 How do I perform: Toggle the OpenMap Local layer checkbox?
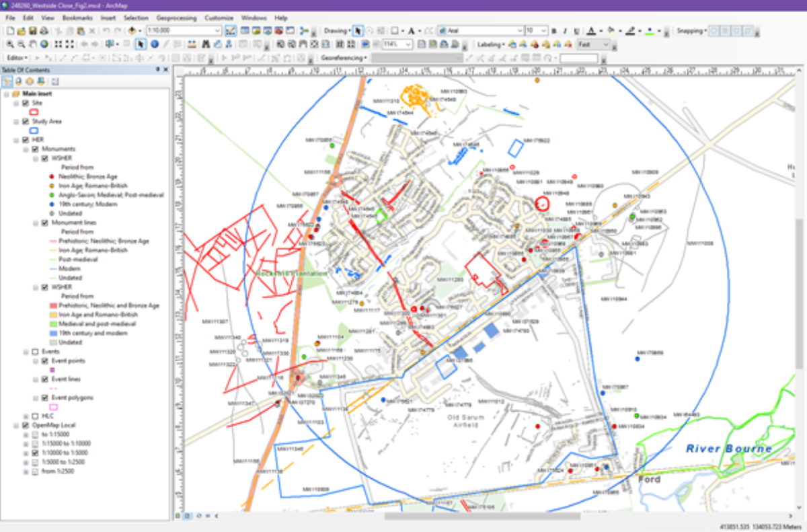coord(26,426)
